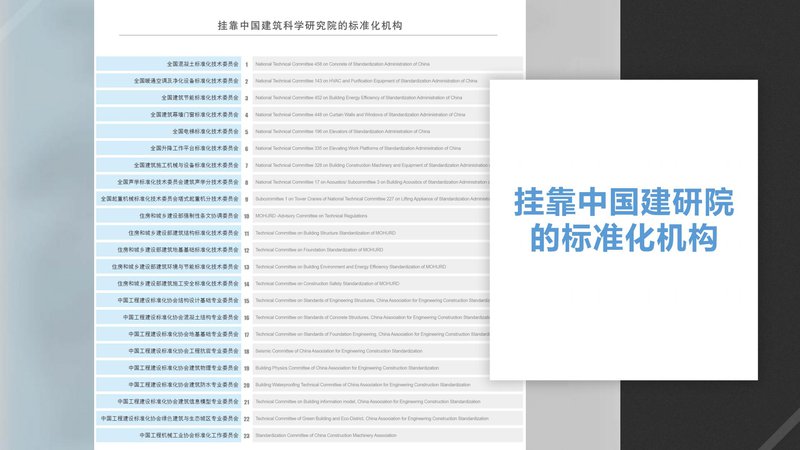Click text Seismic Committee of China Association
Image resolution: width=800 pixels, height=450 pixels.
[x=339, y=351]
